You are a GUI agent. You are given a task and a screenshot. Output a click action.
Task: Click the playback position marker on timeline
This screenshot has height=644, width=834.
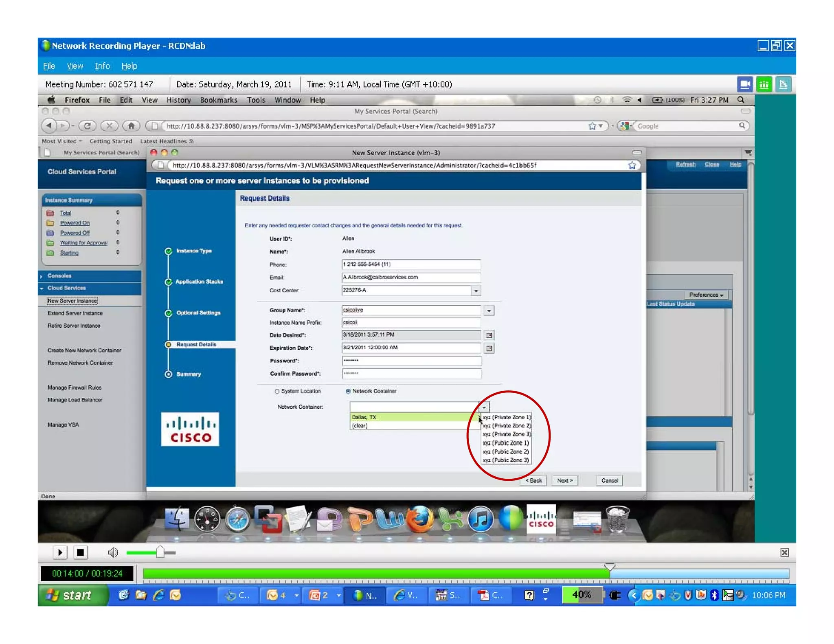tap(610, 567)
